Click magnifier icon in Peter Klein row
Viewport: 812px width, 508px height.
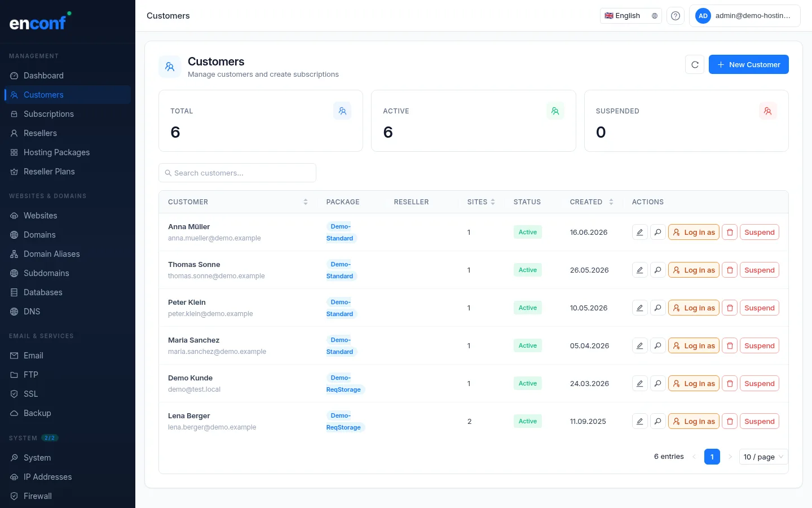657,308
